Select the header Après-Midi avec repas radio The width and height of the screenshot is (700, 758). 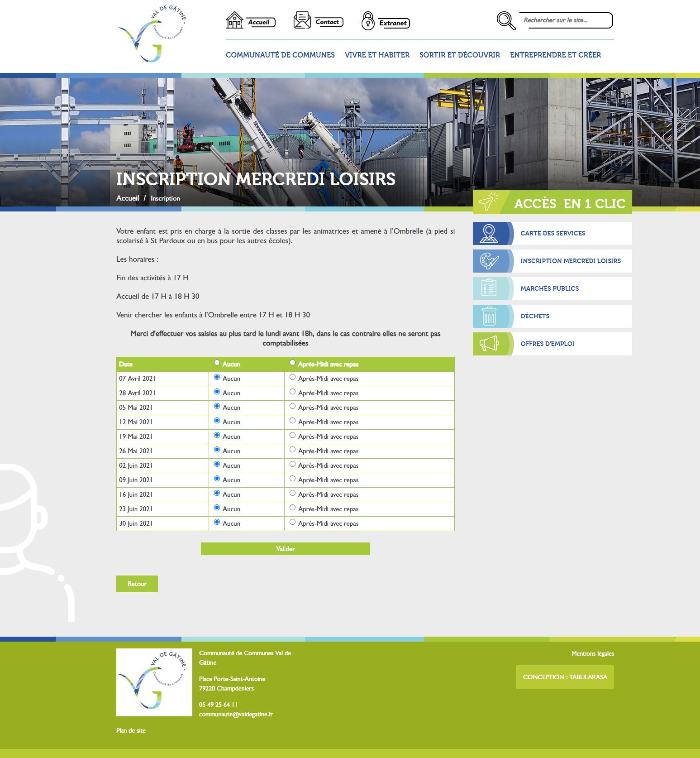(292, 363)
